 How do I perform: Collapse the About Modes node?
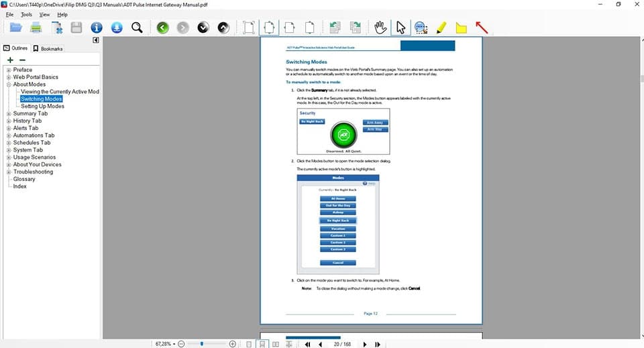point(9,84)
